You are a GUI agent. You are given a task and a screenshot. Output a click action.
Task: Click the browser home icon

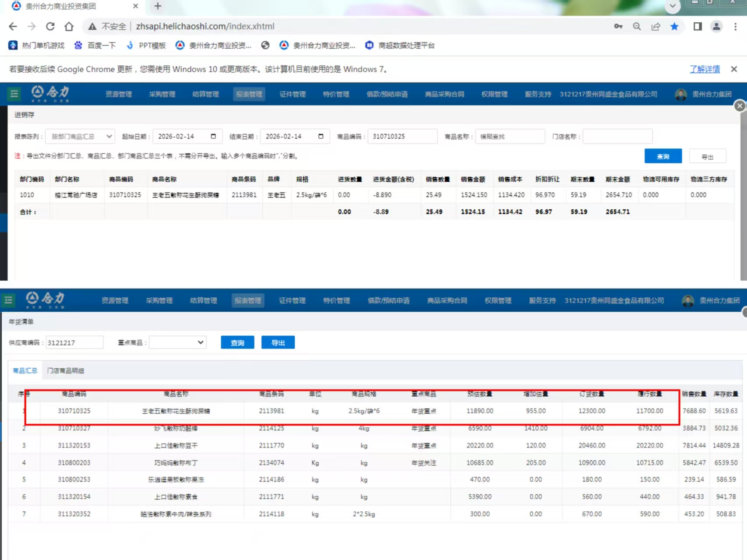69,26
